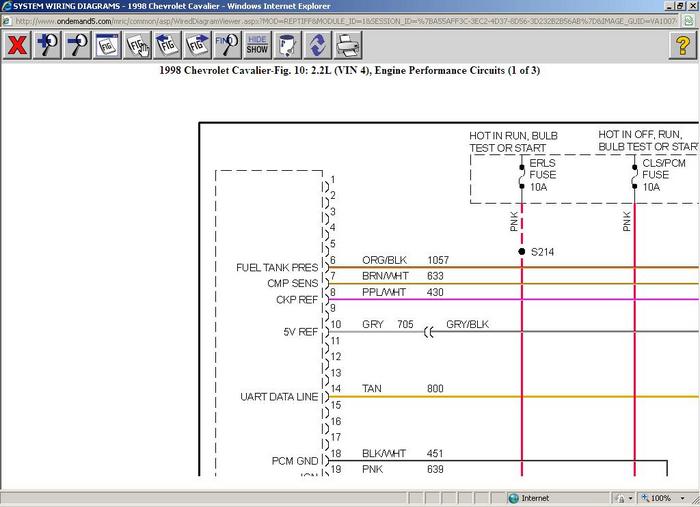
Task: Go to the previous figure
Action: coord(167,45)
